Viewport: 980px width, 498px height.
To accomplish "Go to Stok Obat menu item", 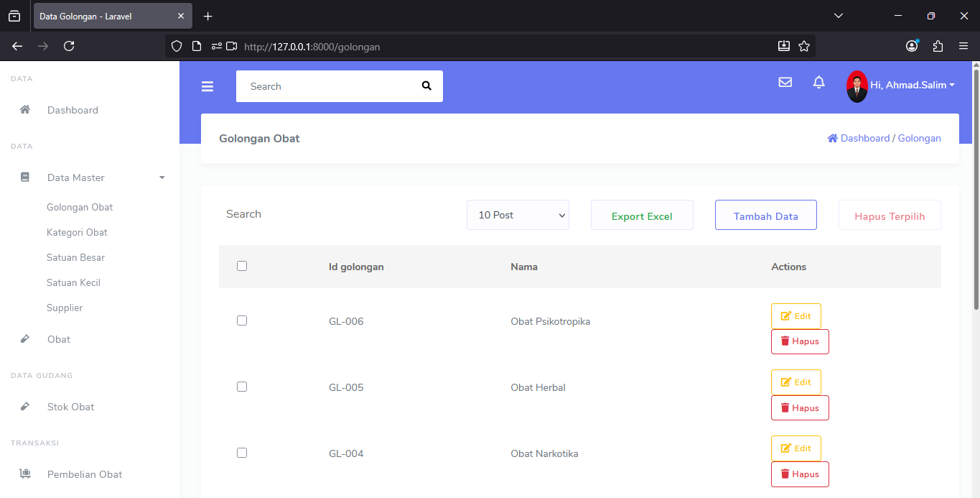I will (70, 407).
